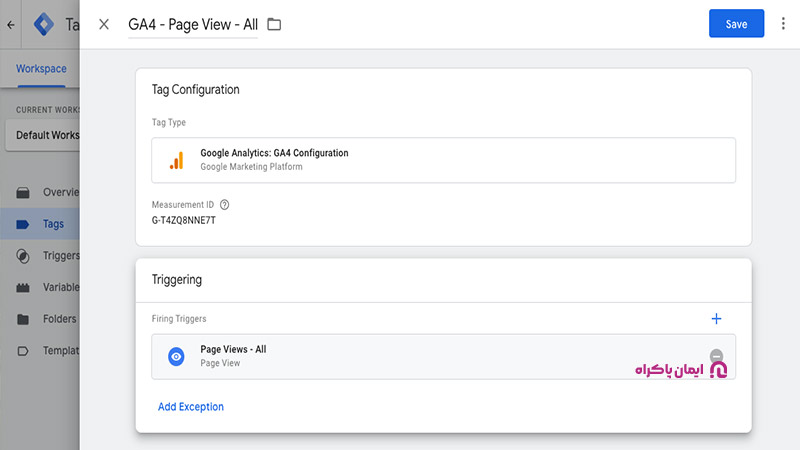Click the Tags label icon
Image resolution: width=800 pixels, height=450 pixels.
[23, 224]
